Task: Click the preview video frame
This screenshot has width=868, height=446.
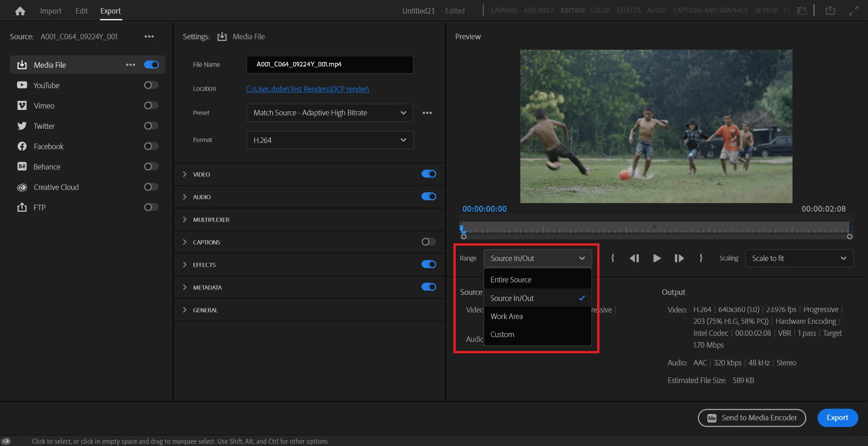Action: [x=656, y=126]
